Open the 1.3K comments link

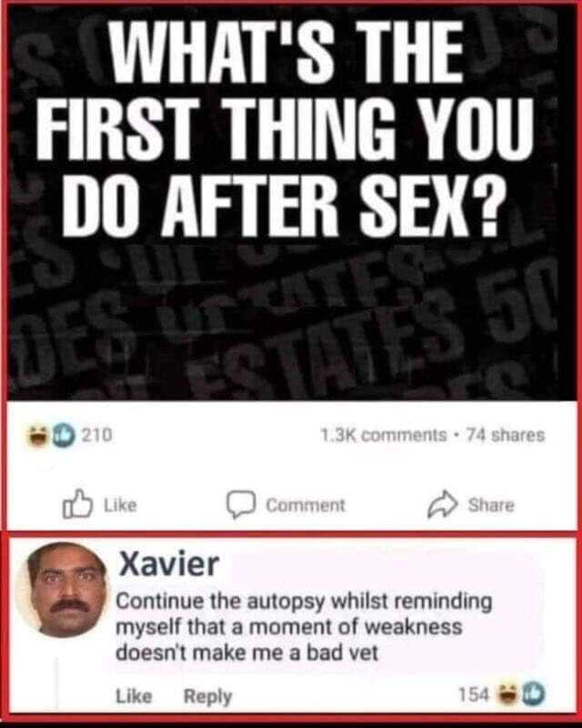click(x=384, y=435)
